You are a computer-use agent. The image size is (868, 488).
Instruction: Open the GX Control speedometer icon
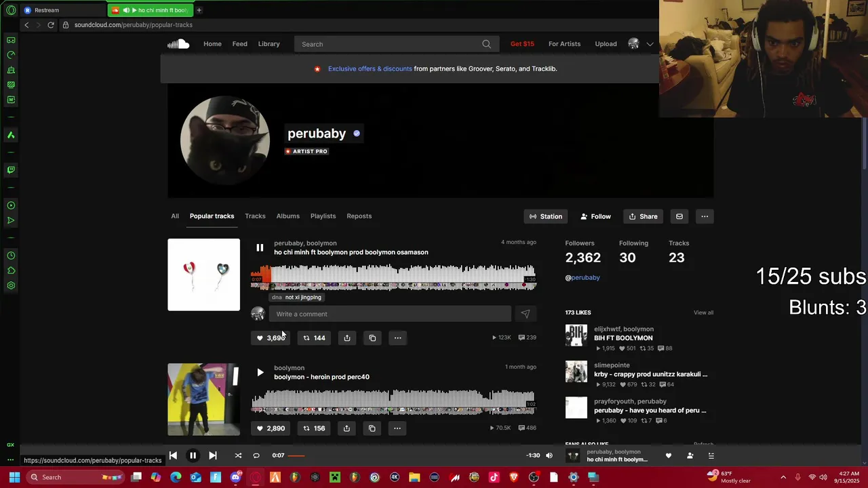click(11, 55)
